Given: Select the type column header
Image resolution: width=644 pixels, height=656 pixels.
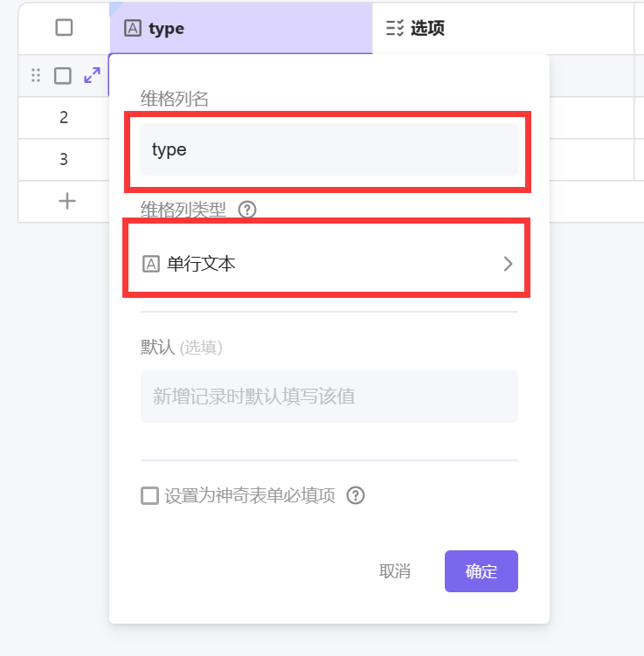Looking at the screenshot, I should pyautogui.click(x=240, y=29).
